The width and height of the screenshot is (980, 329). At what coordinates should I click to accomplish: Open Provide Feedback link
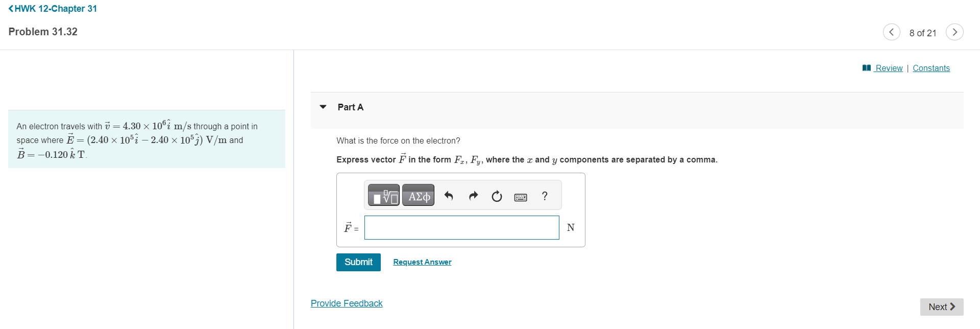(347, 303)
